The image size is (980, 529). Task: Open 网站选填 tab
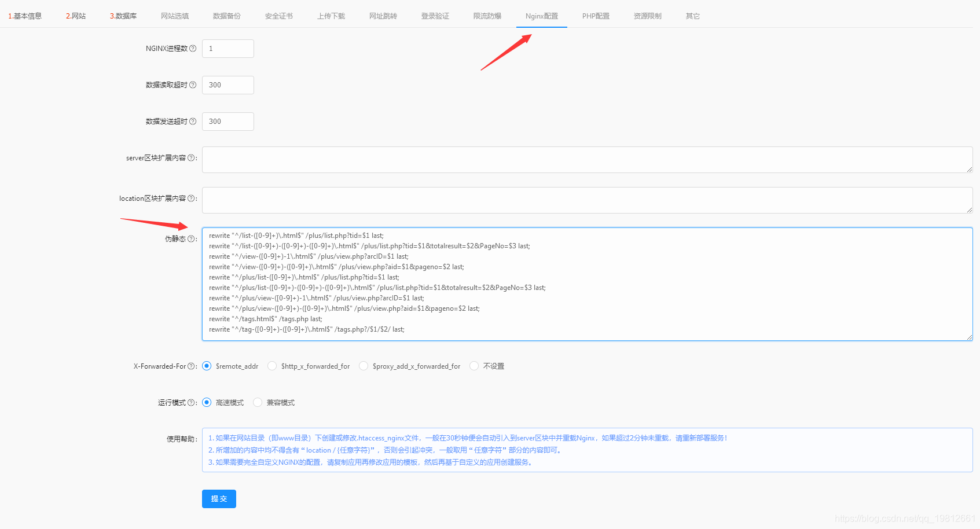[175, 16]
